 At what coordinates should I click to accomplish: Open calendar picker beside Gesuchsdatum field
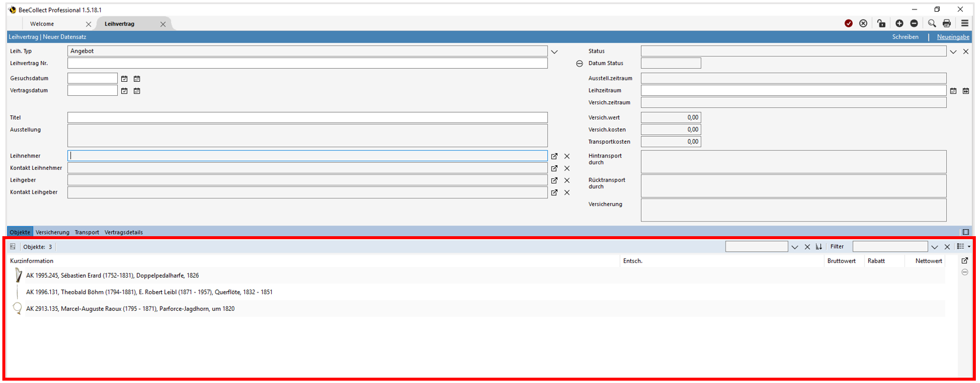point(137,79)
